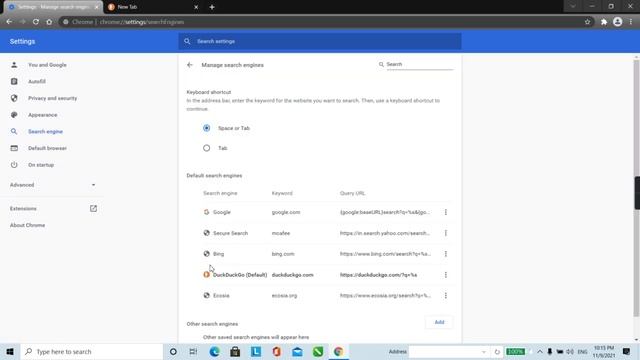
Task: Open the Windows Start menu
Action: tap(10, 351)
